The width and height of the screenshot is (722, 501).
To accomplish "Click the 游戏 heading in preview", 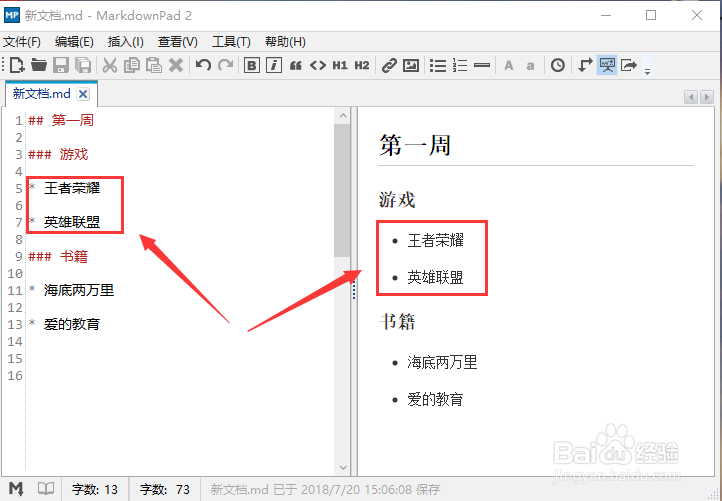I will (x=397, y=200).
